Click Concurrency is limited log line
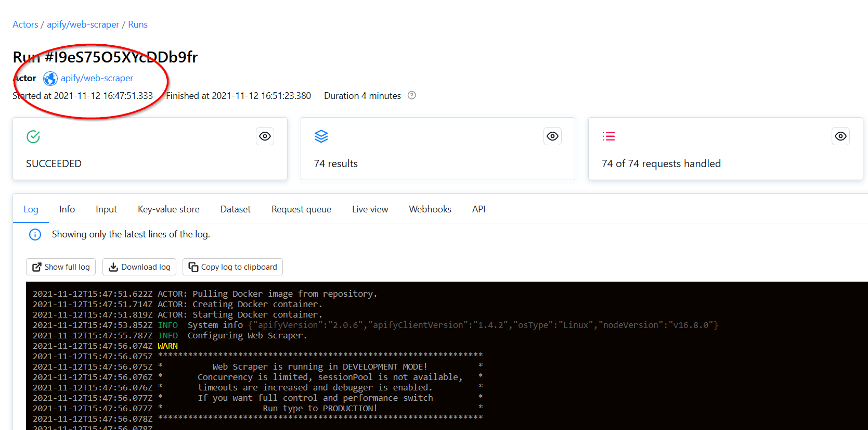This screenshot has width=868, height=430. click(x=258, y=377)
